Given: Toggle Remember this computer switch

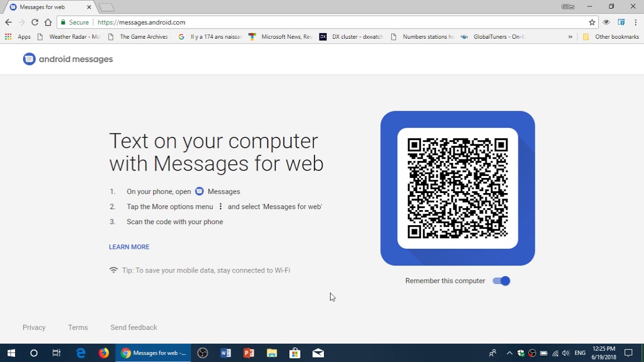Looking at the screenshot, I should 502,281.
